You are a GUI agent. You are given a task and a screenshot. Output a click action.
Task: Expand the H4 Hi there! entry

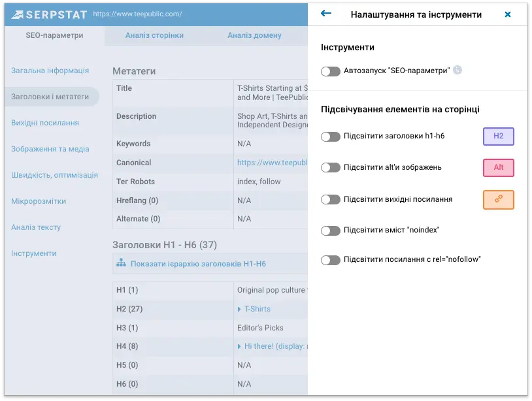tap(240, 346)
